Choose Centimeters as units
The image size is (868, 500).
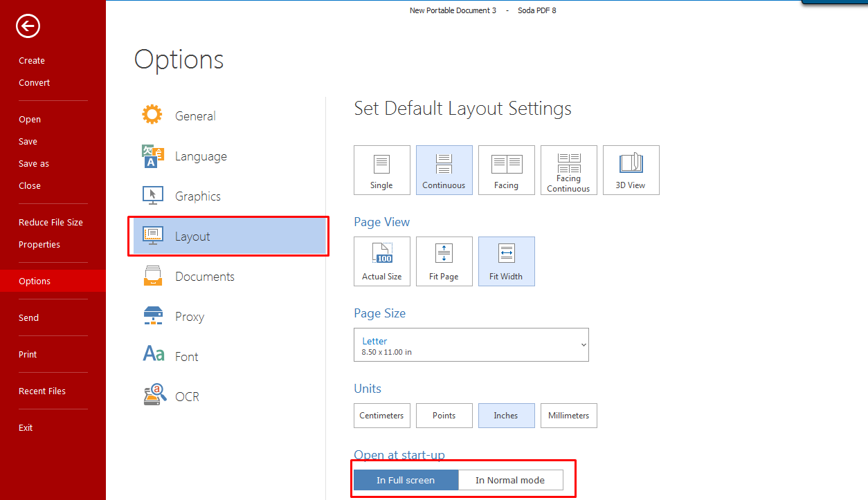tap(382, 416)
